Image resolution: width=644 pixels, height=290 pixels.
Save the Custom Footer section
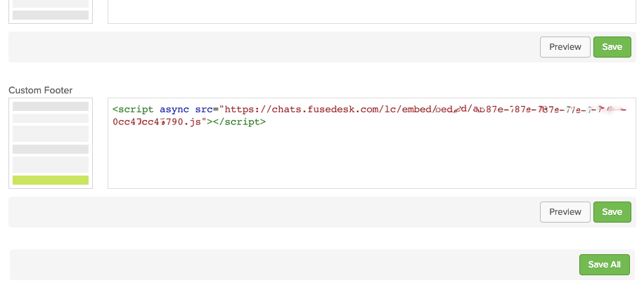point(612,212)
